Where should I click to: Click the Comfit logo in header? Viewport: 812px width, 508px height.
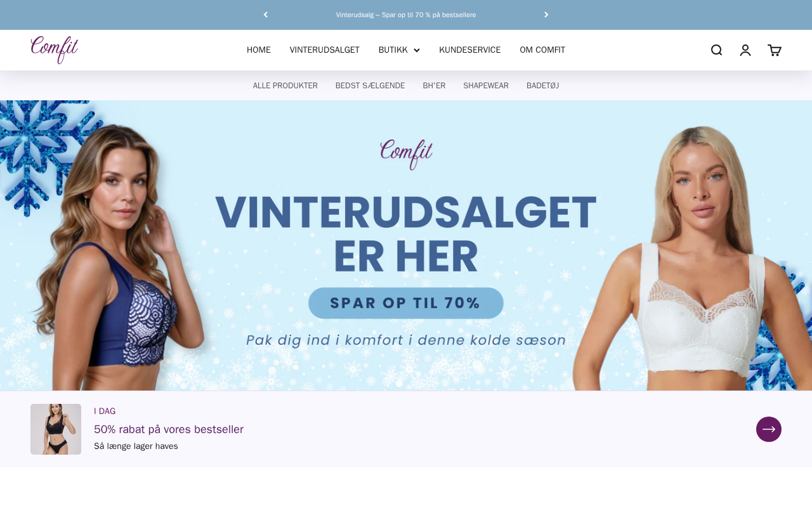coord(55,50)
